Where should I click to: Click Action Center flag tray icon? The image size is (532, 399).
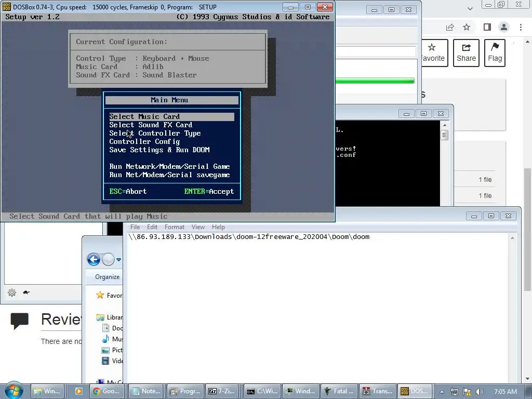pyautogui.click(x=467, y=392)
